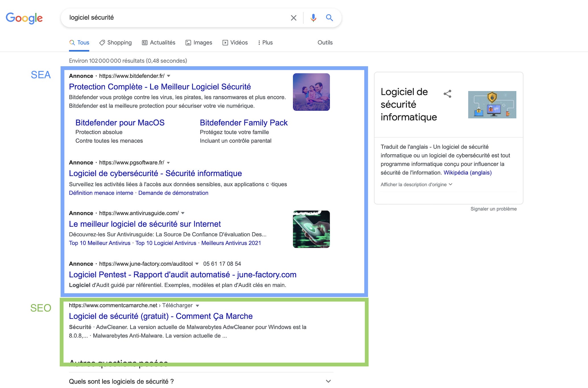Click the Bitdefender family ad thumbnail
Image resolution: width=588 pixels, height=388 pixels.
(311, 92)
